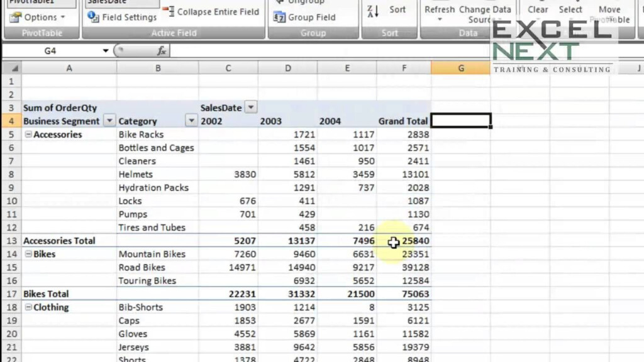Select column G header
The image size is (644, 362).
[461, 68]
